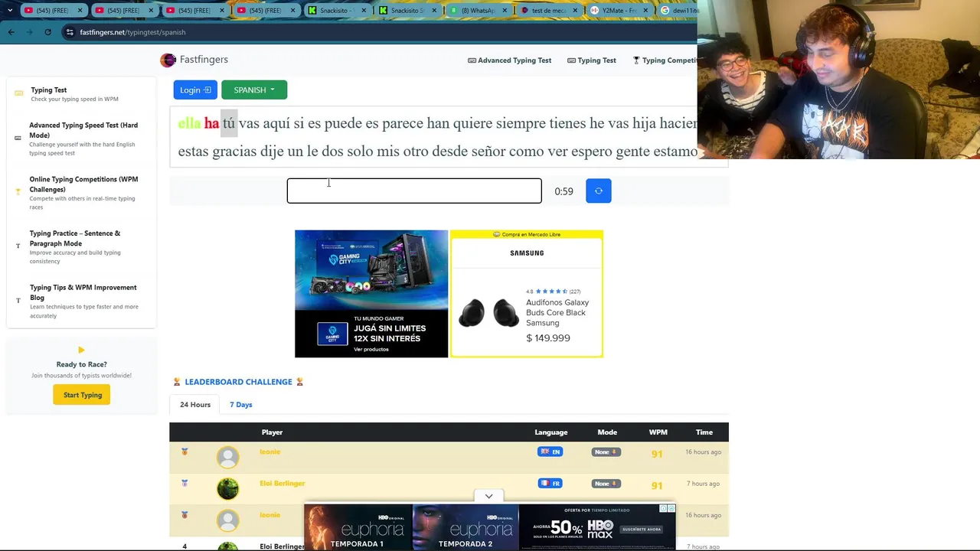Click the euphoria Temporada 1 ad thumbnail

[x=358, y=527]
